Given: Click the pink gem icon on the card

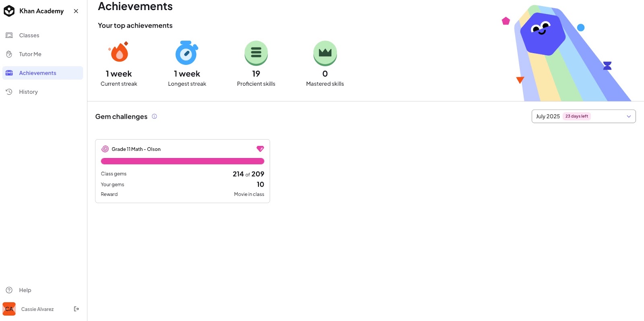Looking at the screenshot, I should 260,149.
